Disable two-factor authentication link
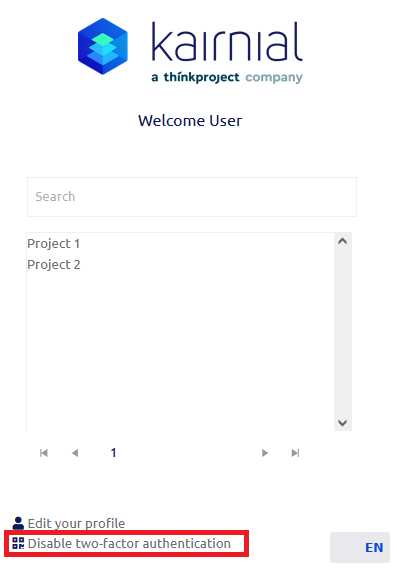397x583 pixels. (x=129, y=544)
